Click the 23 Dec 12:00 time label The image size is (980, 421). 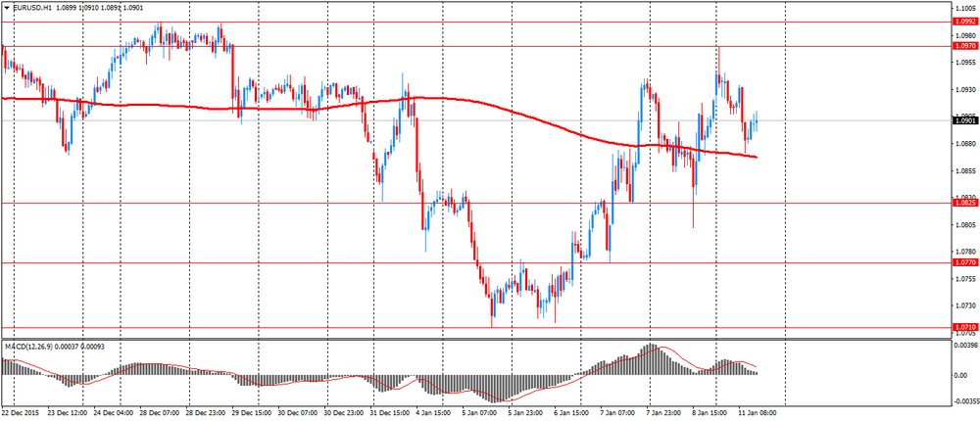(x=67, y=413)
